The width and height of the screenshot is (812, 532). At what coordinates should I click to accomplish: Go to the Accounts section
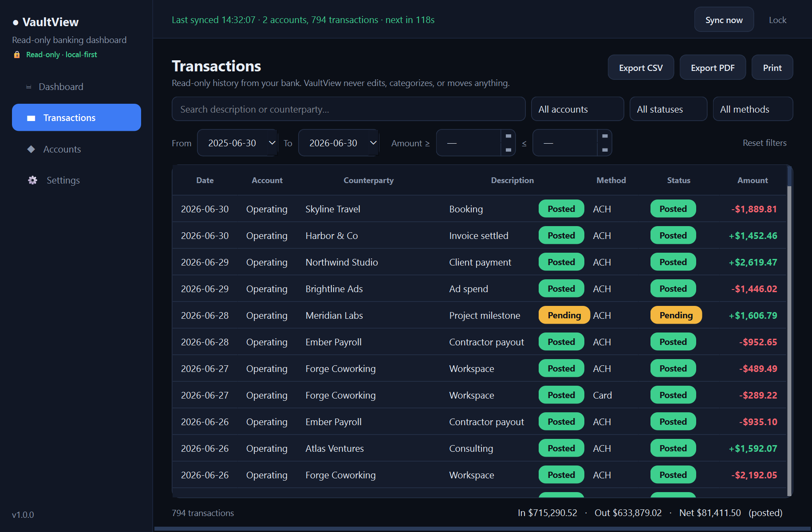tap(76, 149)
